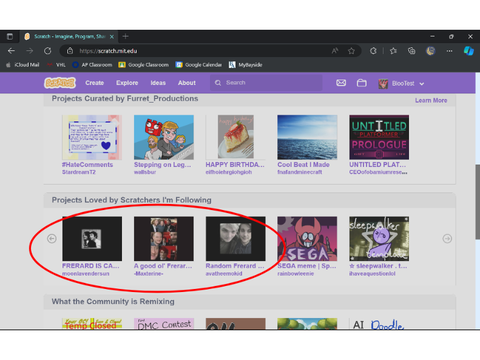The height and width of the screenshot is (360, 480).
Task: Click the page vertical scrollbar
Action: (477, 201)
